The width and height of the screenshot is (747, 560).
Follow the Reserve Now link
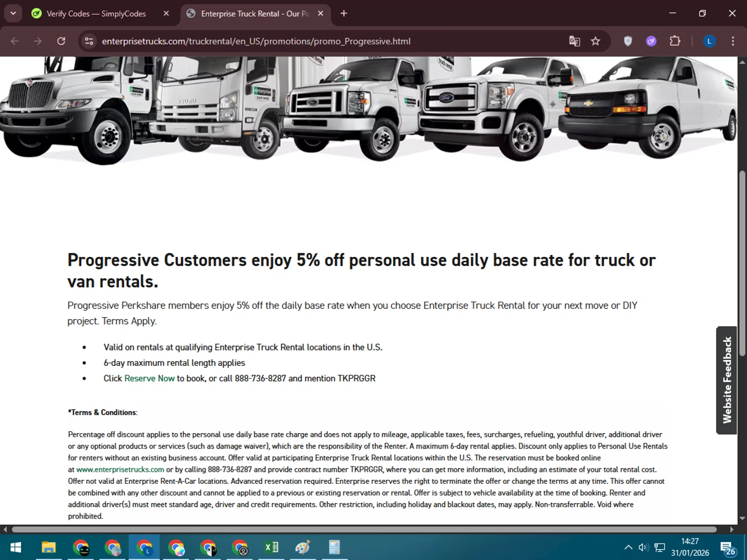click(149, 378)
